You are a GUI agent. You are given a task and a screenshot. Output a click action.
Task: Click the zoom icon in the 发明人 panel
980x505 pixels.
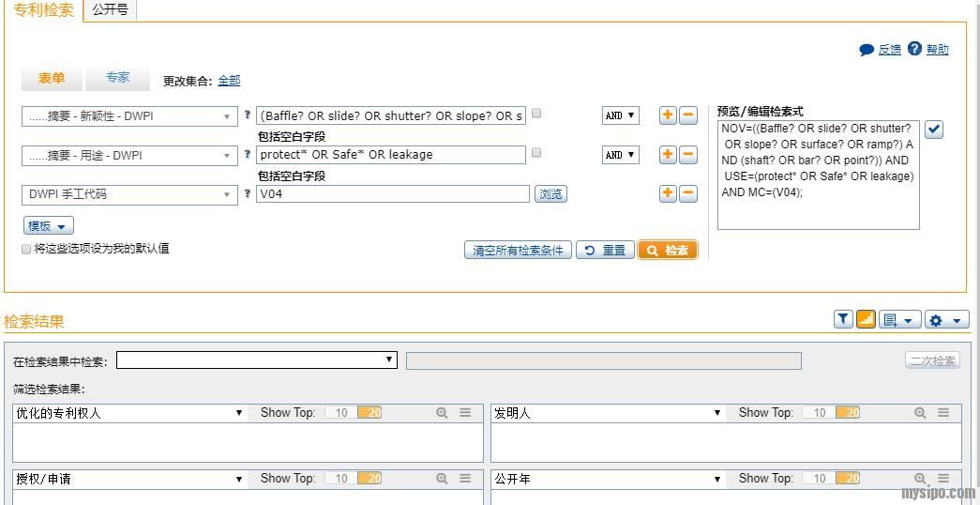point(920,413)
